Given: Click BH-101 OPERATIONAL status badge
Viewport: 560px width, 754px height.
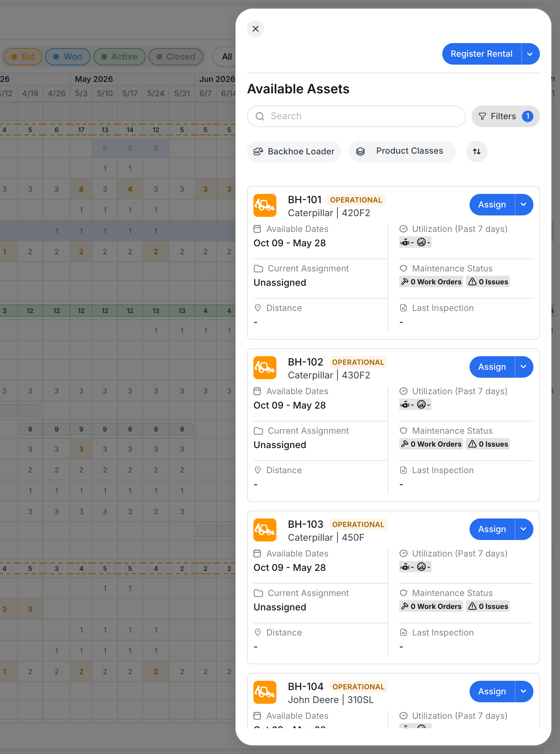Looking at the screenshot, I should click(356, 200).
